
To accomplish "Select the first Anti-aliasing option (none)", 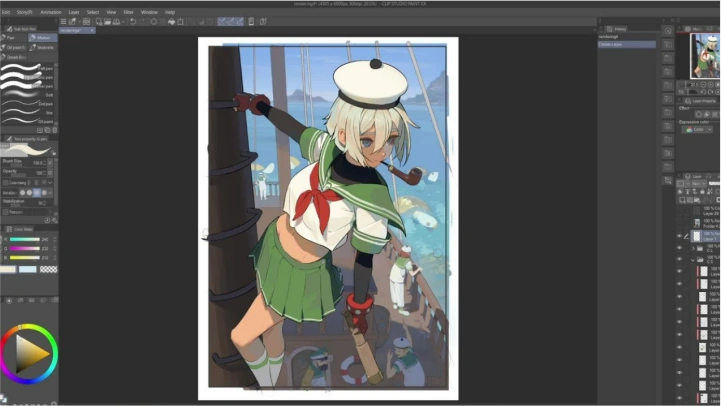I will [x=22, y=193].
